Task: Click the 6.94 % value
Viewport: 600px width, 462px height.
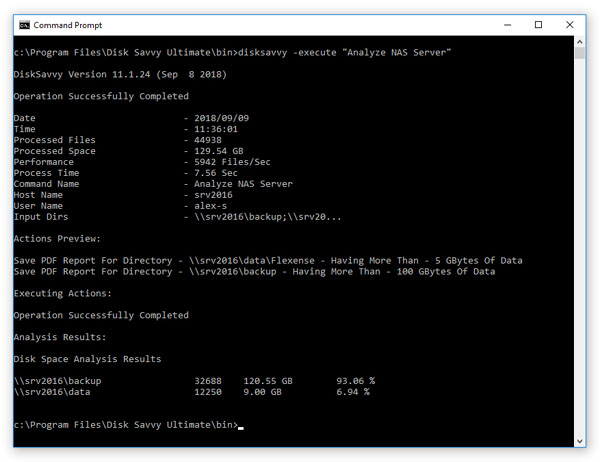Action: pos(353,392)
